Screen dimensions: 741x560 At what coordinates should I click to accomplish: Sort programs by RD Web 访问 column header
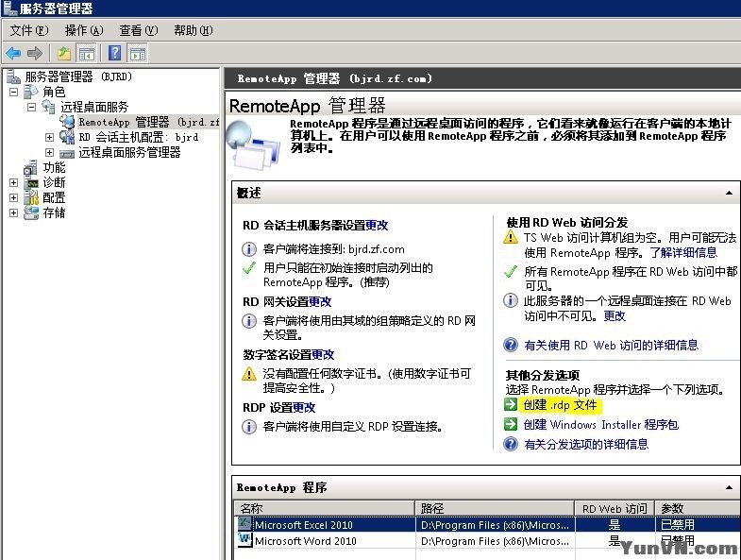tap(615, 508)
